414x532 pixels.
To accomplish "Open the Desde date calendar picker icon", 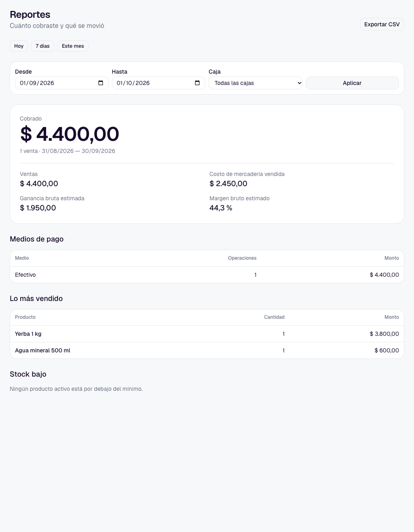I will pos(101,83).
